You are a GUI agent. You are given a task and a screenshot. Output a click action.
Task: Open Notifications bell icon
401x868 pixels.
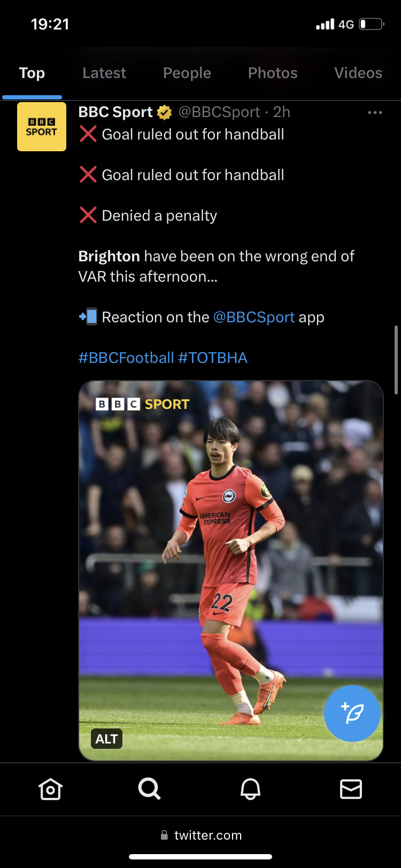(x=250, y=789)
